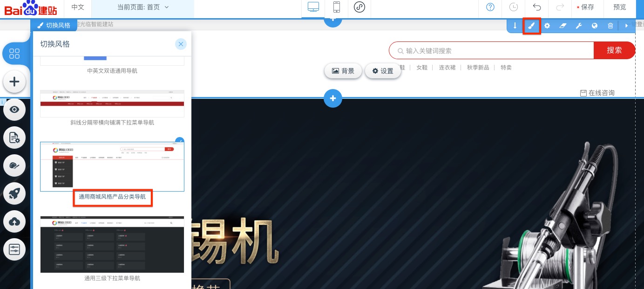Image resolution: width=644 pixels, height=289 pixels.
Task: Click the red 搜索 search button
Action: click(x=614, y=50)
